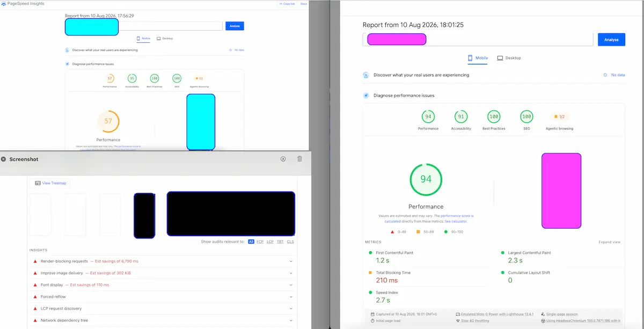The height and width of the screenshot is (329, 644).
Task: Click the markup annotate icon in Screenshot bar
Action: pos(283,159)
